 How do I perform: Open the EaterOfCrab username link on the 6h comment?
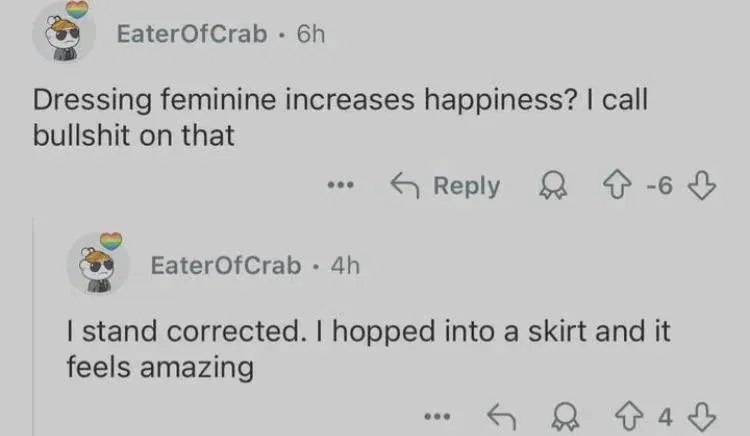click(x=192, y=34)
